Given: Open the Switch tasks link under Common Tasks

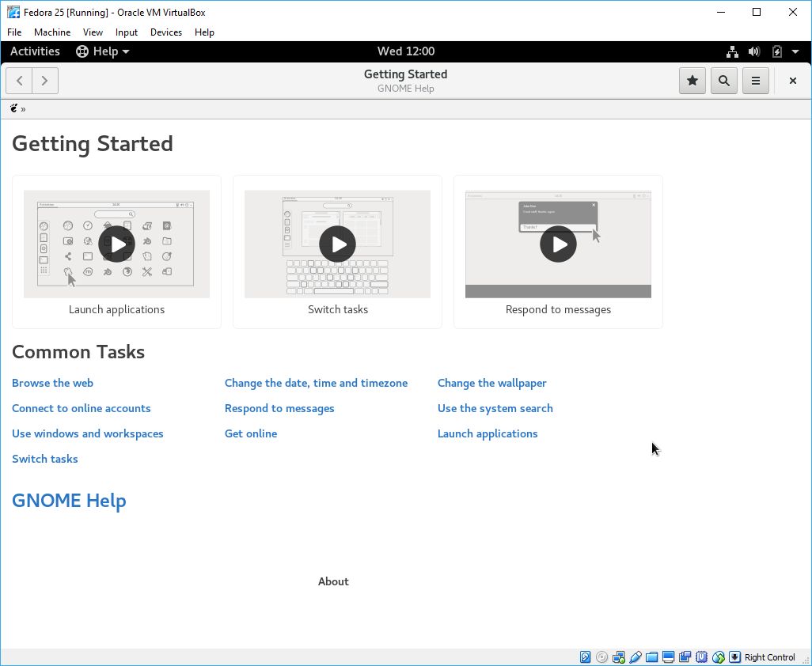Looking at the screenshot, I should (x=45, y=459).
